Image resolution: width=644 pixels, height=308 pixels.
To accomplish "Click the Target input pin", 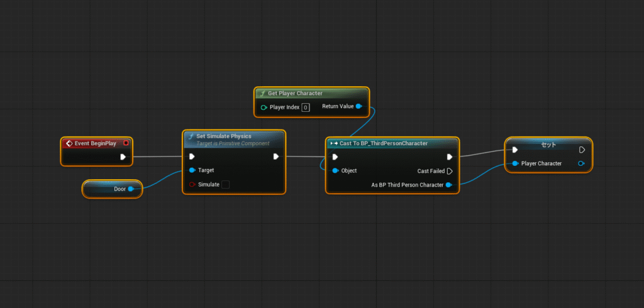I will pos(192,170).
